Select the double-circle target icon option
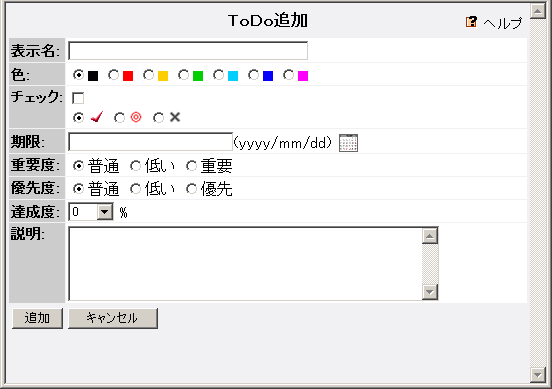 pos(136,117)
